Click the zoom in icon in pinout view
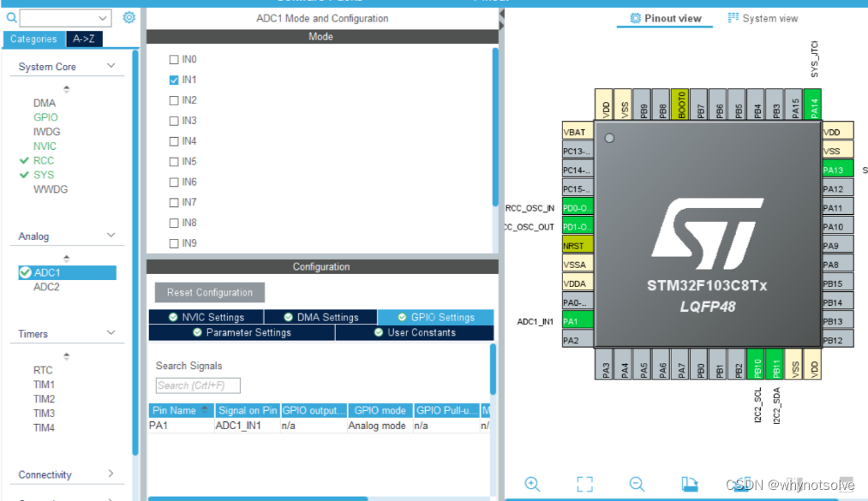 (x=532, y=484)
